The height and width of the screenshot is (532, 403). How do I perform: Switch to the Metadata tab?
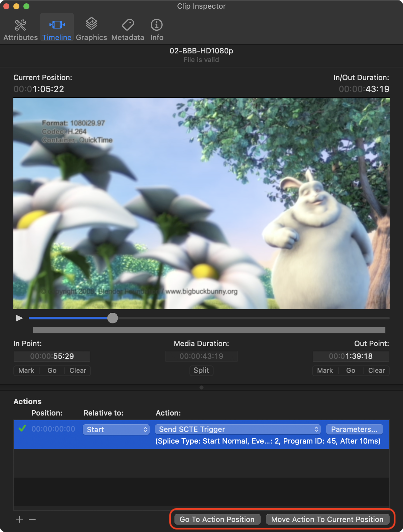pos(128,29)
